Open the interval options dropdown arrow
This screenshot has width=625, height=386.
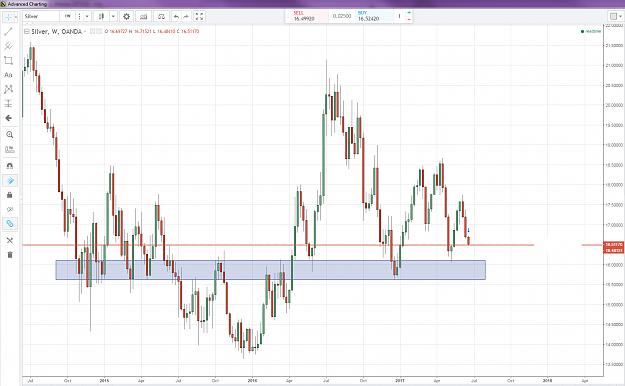tap(87, 16)
